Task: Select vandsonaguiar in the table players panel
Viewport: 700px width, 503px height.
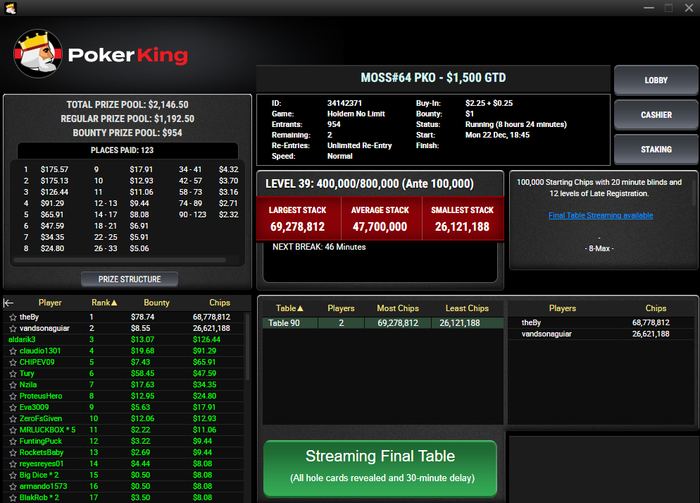Action: click(601, 333)
